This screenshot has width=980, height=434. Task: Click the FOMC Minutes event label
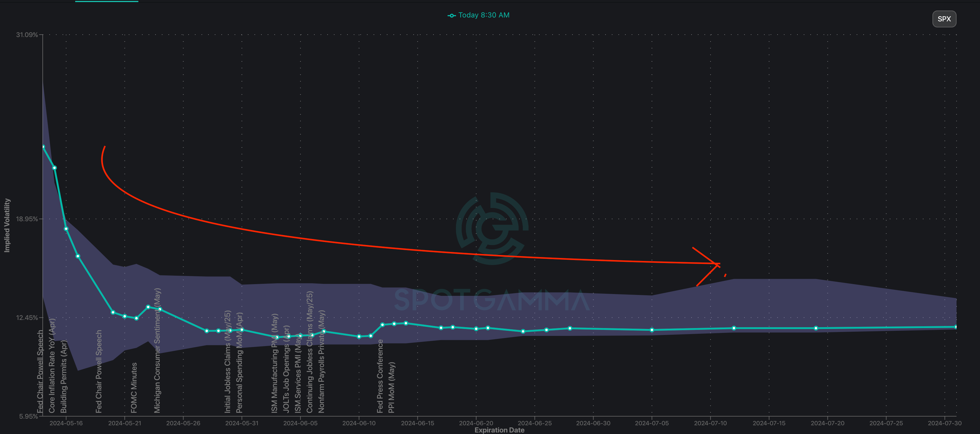click(x=134, y=388)
